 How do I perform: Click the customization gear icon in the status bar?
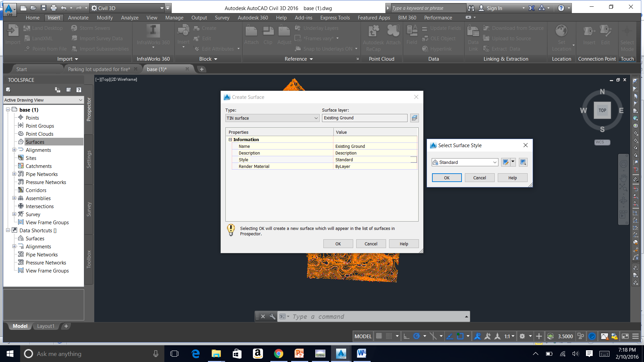click(x=522, y=336)
